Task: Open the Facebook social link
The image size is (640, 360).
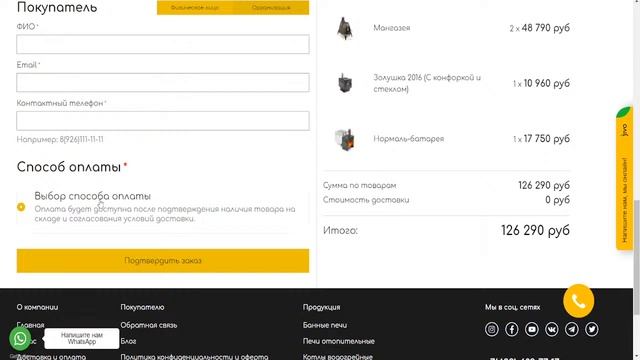Action: pos(512,329)
